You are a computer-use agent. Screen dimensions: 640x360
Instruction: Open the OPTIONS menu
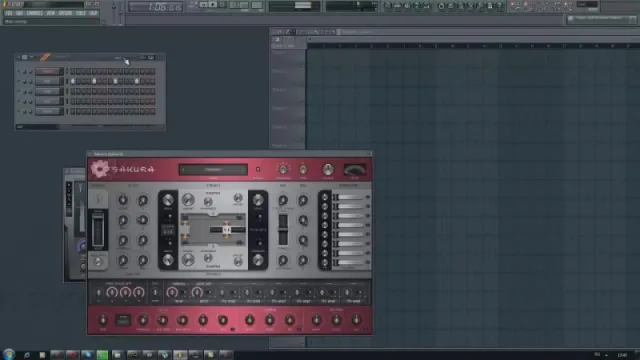(65, 13)
